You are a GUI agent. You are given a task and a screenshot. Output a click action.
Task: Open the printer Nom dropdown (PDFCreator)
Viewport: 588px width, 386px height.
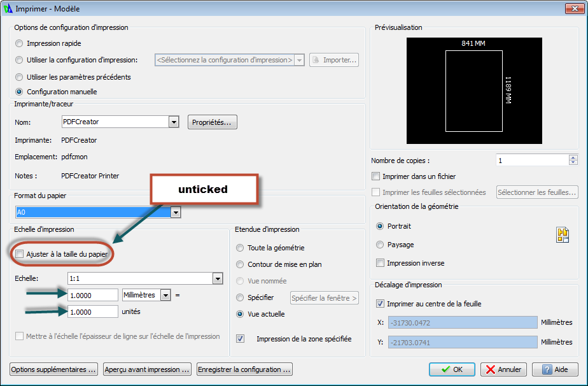tap(173, 122)
